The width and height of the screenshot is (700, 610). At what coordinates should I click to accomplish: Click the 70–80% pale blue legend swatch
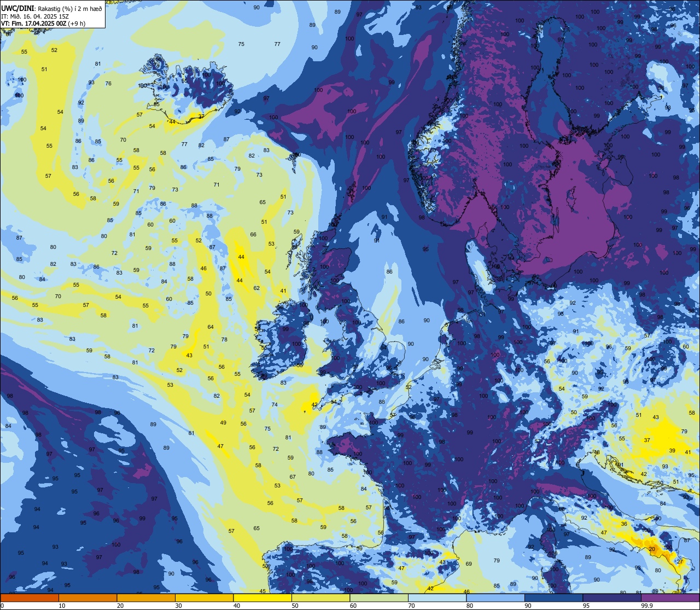(x=437, y=597)
